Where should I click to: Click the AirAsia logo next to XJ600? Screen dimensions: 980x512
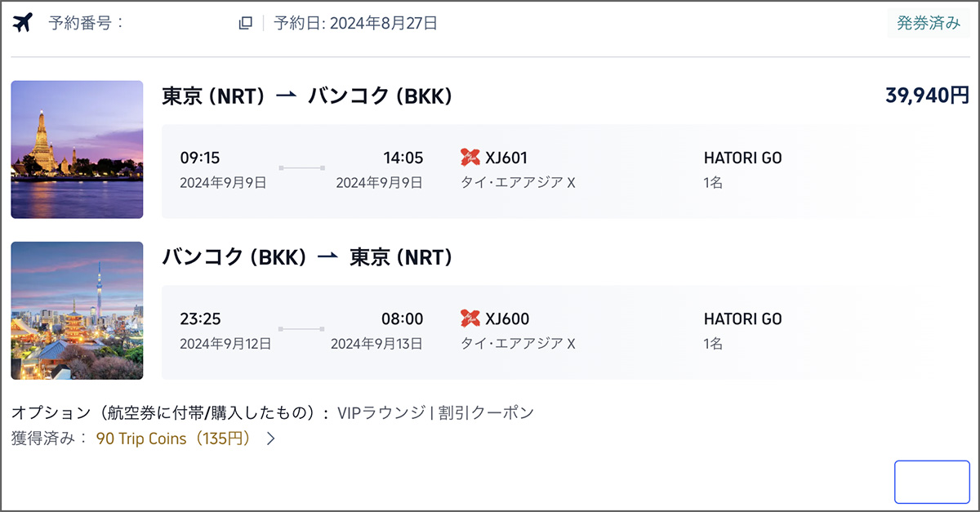(x=470, y=318)
